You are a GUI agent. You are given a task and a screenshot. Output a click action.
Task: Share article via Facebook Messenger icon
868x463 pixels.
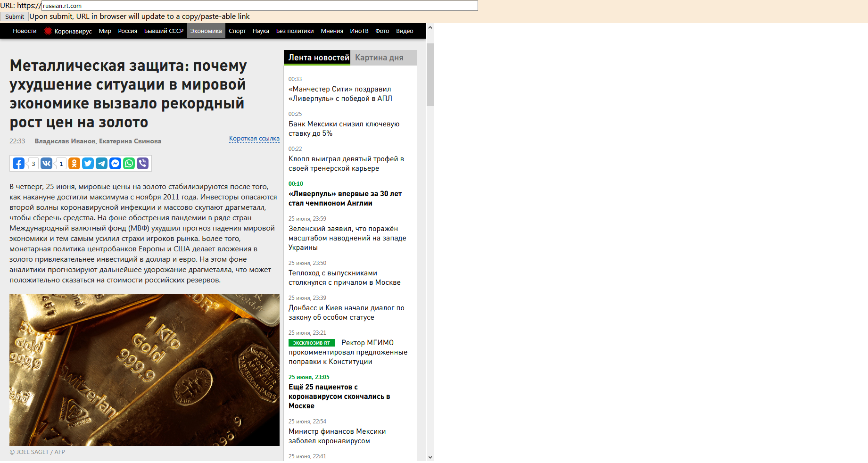click(x=115, y=164)
